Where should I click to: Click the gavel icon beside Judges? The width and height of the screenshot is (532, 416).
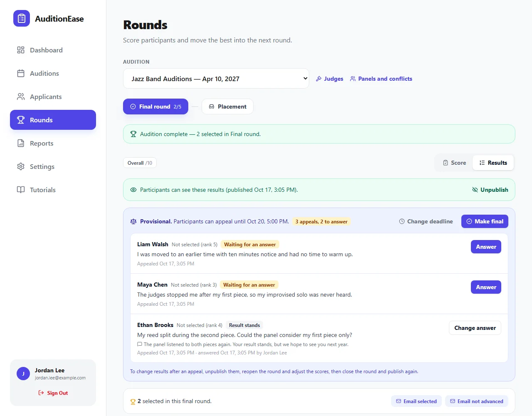pos(319,79)
